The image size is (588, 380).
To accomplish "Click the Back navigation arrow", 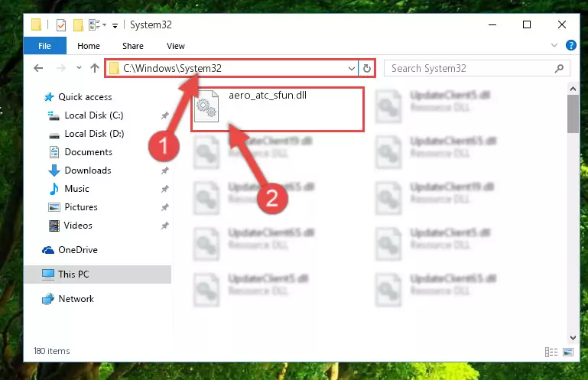I will pyautogui.click(x=38, y=68).
